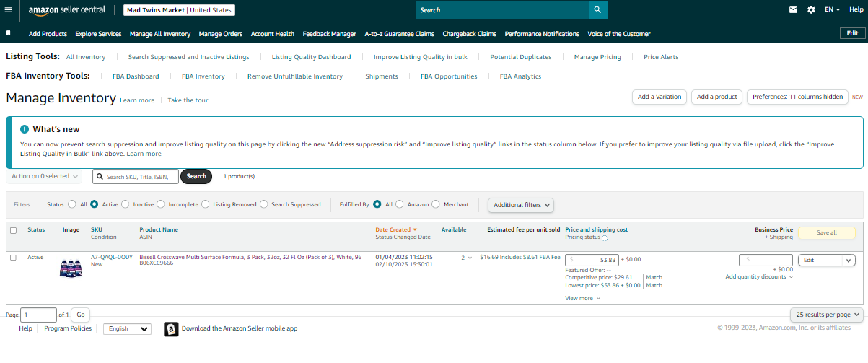Click the Help link at top right
The height and width of the screenshot is (363, 868).
(x=856, y=10)
